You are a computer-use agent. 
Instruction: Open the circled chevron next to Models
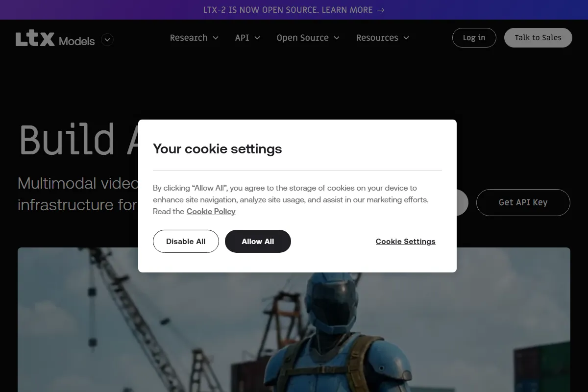coord(107,40)
